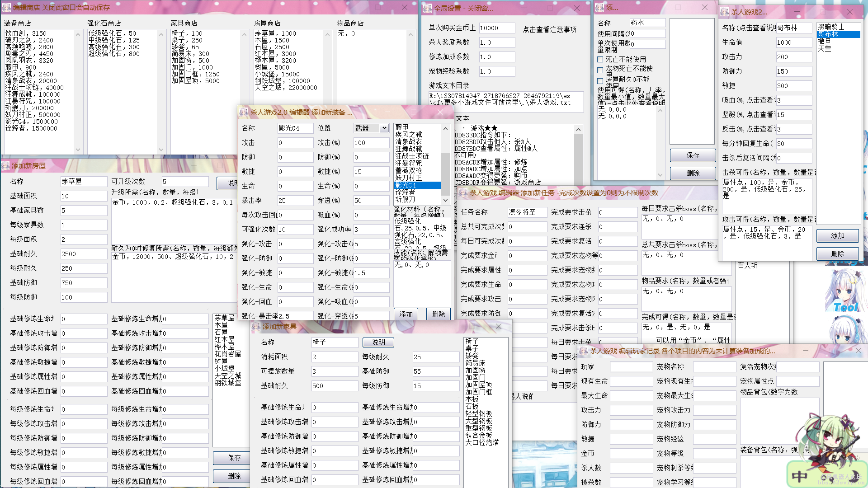Enable the 死亡不能使用 checkbox
This screenshot has width=868, height=488.
coord(600,59)
